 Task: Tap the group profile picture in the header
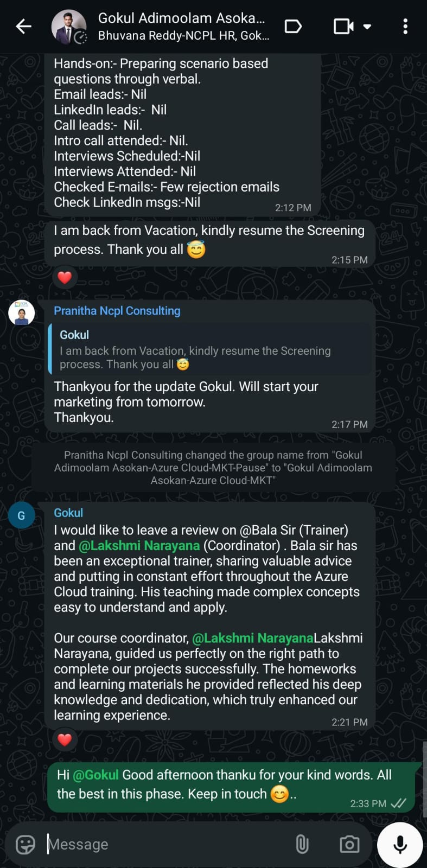click(x=69, y=26)
